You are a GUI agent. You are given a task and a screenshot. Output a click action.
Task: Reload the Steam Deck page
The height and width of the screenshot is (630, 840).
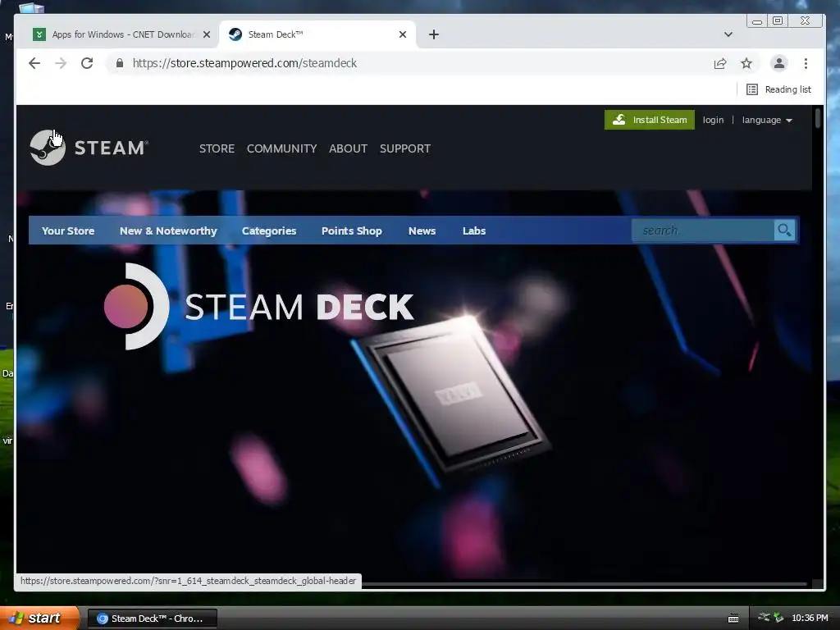[87, 63]
